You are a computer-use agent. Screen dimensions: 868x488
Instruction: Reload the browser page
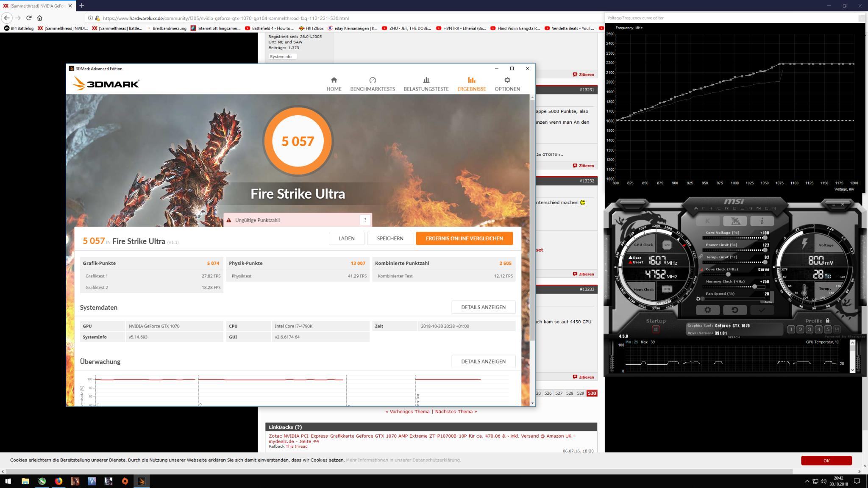[29, 18]
